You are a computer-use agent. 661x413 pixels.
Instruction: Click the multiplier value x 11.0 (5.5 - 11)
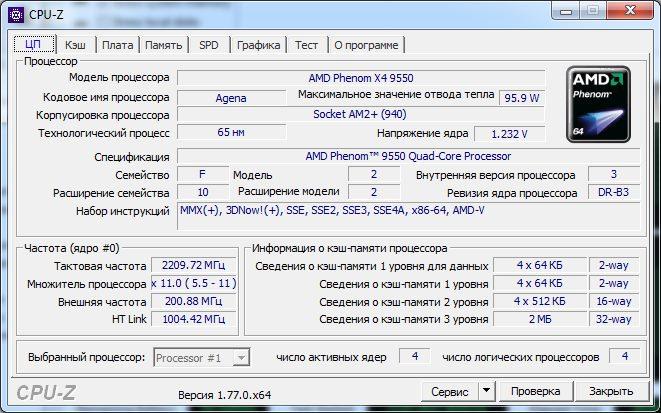pos(193,283)
